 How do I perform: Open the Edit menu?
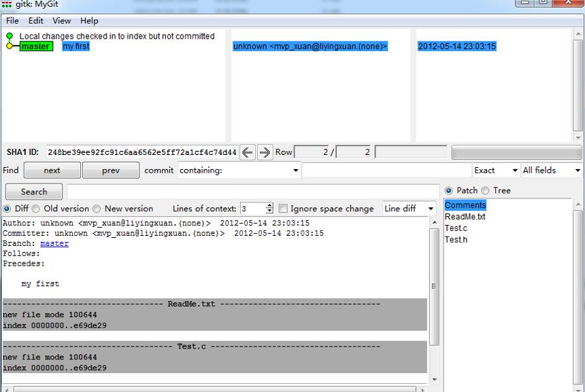(x=36, y=21)
